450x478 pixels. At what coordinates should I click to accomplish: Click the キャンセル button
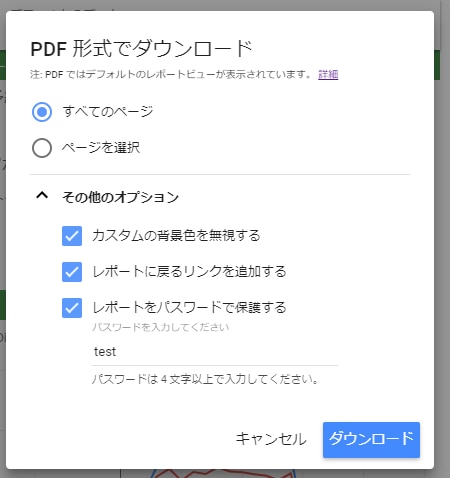(x=271, y=439)
